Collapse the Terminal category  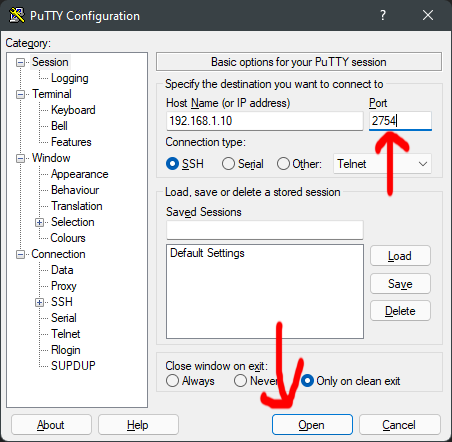pyautogui.click(x=20, y=94)
